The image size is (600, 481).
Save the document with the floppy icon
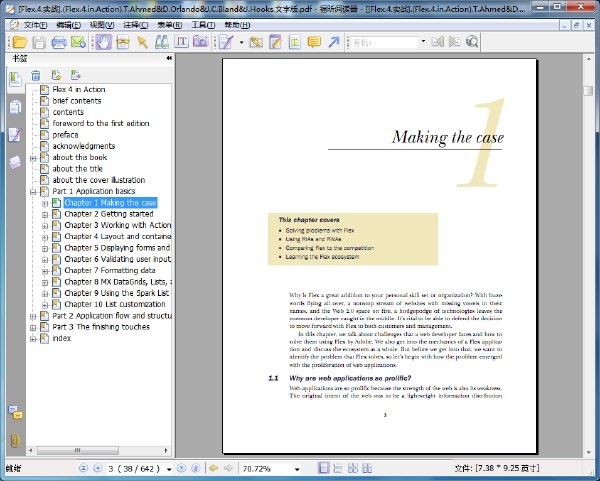click(39, 42)
